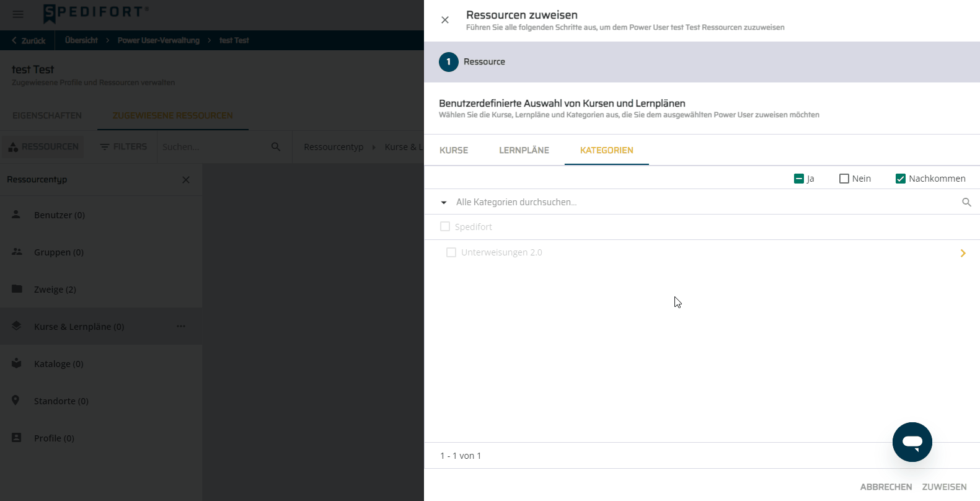
Task: Click the Zuweisen button
Action: (944, 487)
